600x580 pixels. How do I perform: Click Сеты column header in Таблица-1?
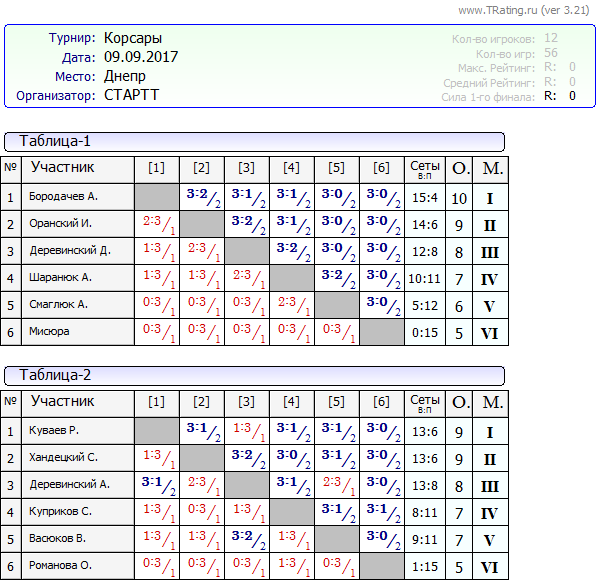point(424,169)
